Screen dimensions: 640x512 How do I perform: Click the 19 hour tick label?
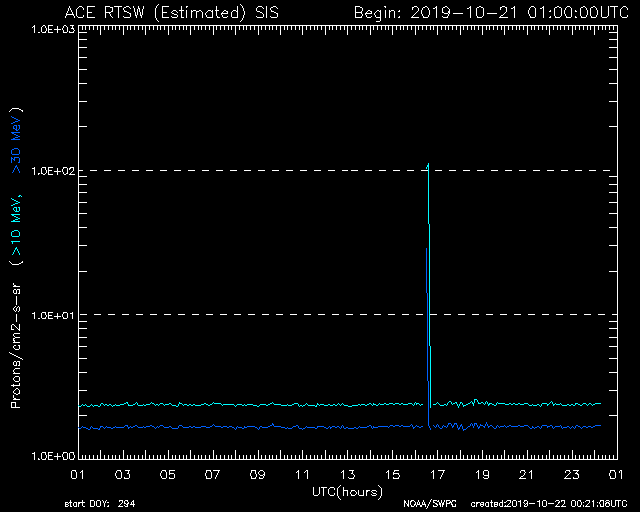point(481,474)
